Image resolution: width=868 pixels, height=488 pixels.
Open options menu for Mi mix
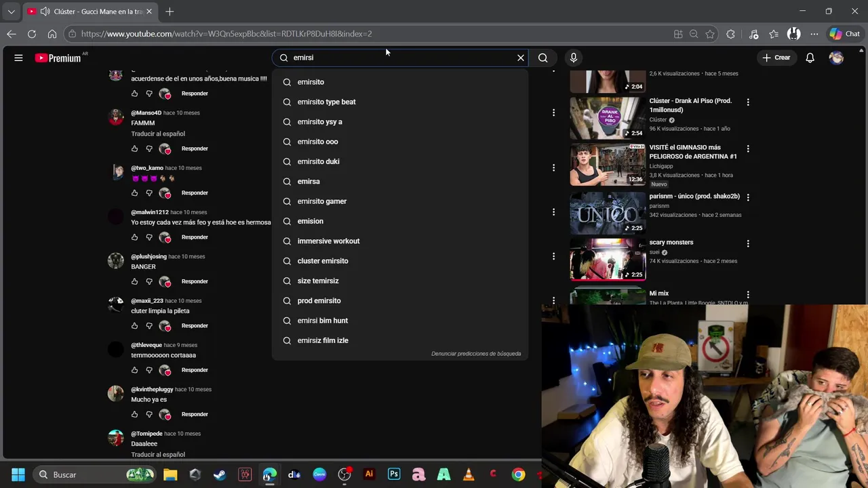pyautogui.click(x=748, y=295)
